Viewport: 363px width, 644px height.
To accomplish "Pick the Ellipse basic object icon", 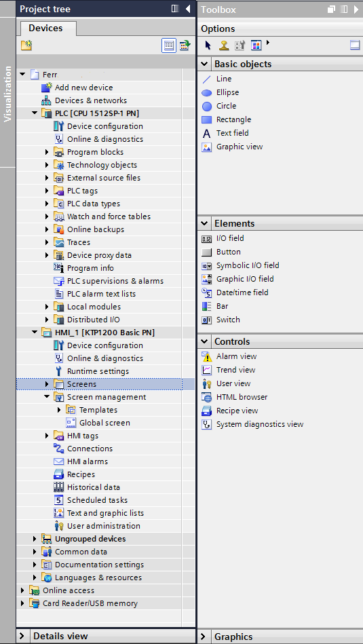I will (x=206, y=93).
